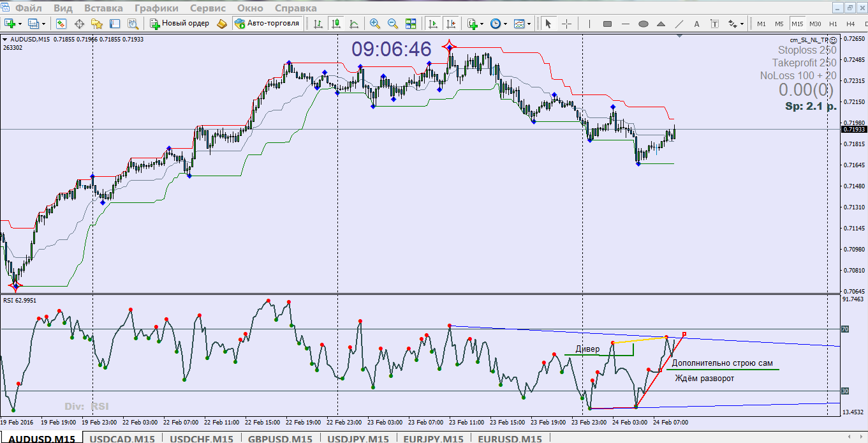Open the Вид menu

coord(63,8)
